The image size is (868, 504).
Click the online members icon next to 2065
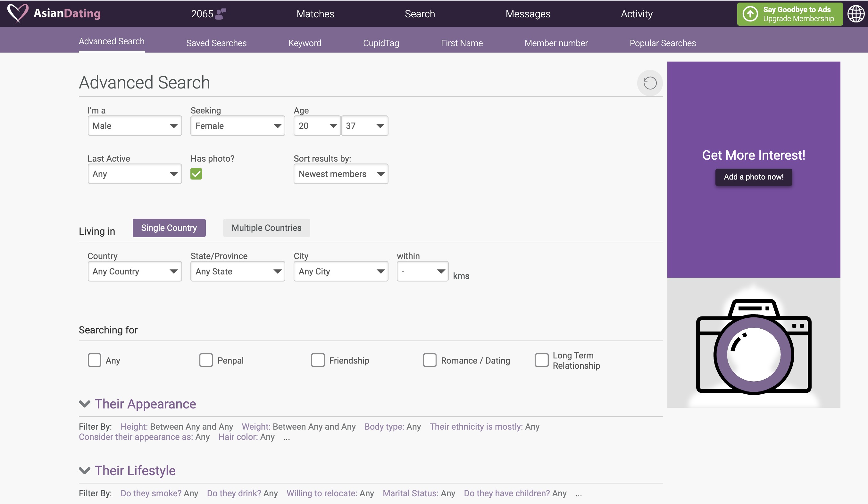pos(221,14)
